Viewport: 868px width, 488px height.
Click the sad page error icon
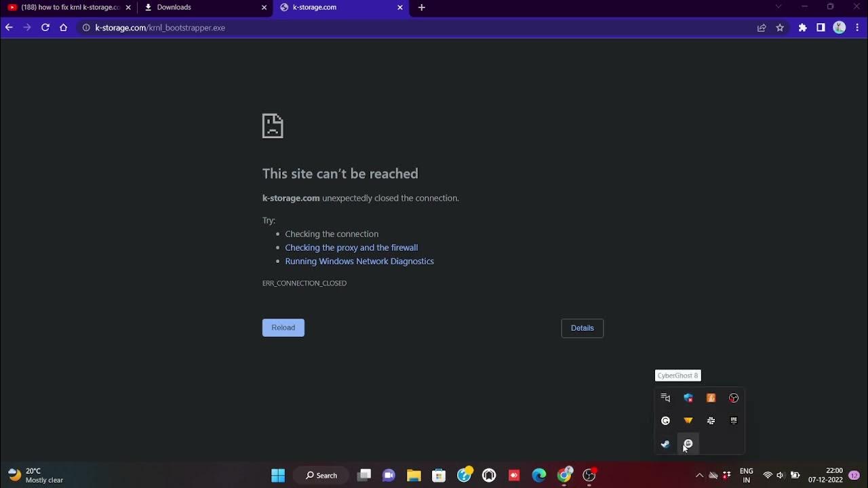point(273,126)
